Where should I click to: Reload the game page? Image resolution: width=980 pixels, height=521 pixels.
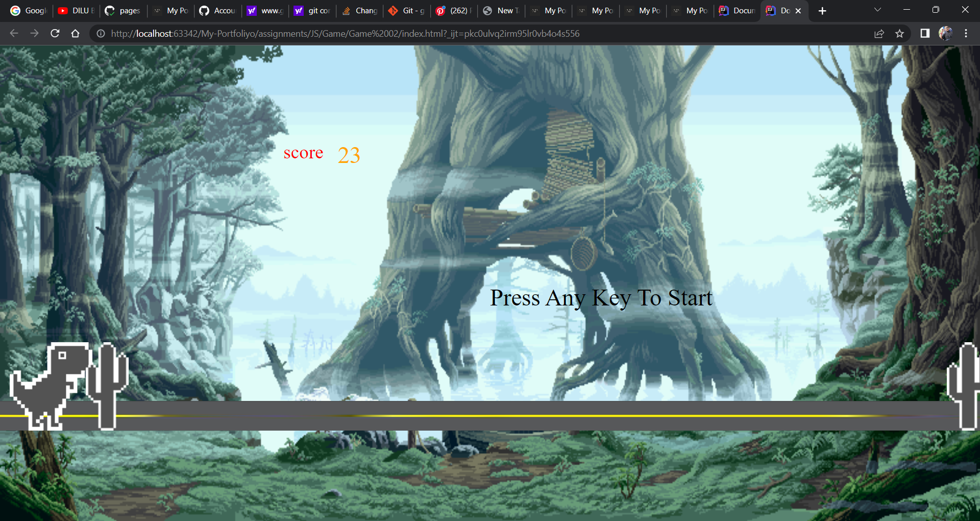tap(55, 33)
